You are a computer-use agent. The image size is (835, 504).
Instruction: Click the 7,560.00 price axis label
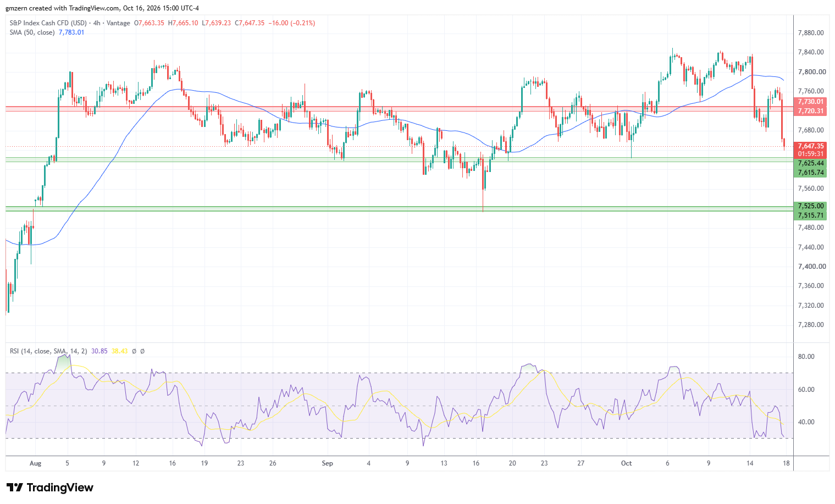point(811,189)
